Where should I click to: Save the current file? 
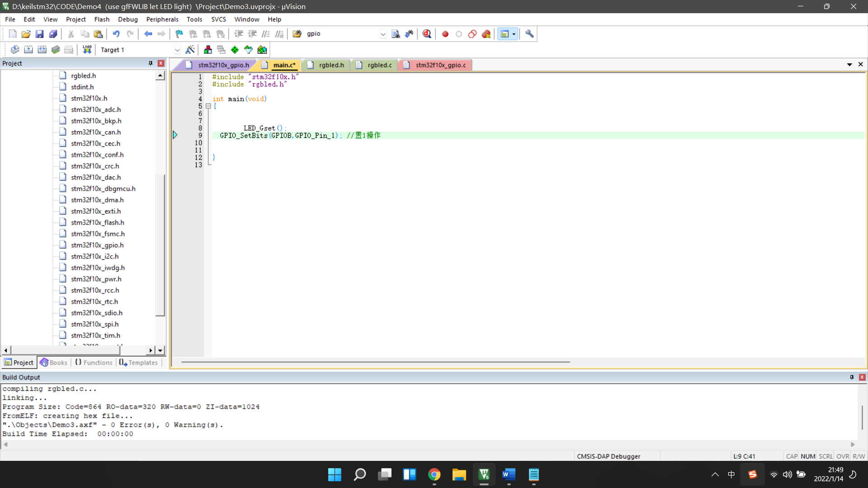[39, 34]
